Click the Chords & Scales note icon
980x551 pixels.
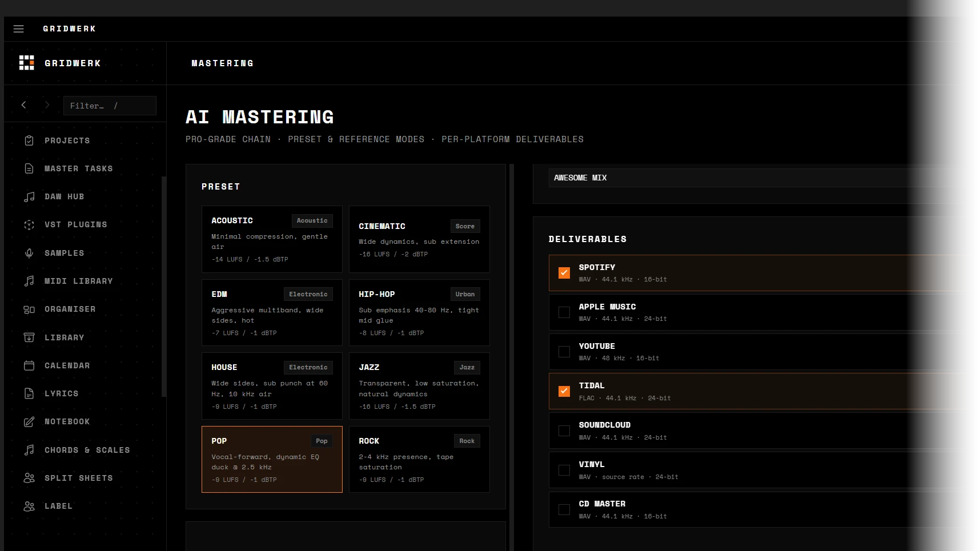(29, 450)
